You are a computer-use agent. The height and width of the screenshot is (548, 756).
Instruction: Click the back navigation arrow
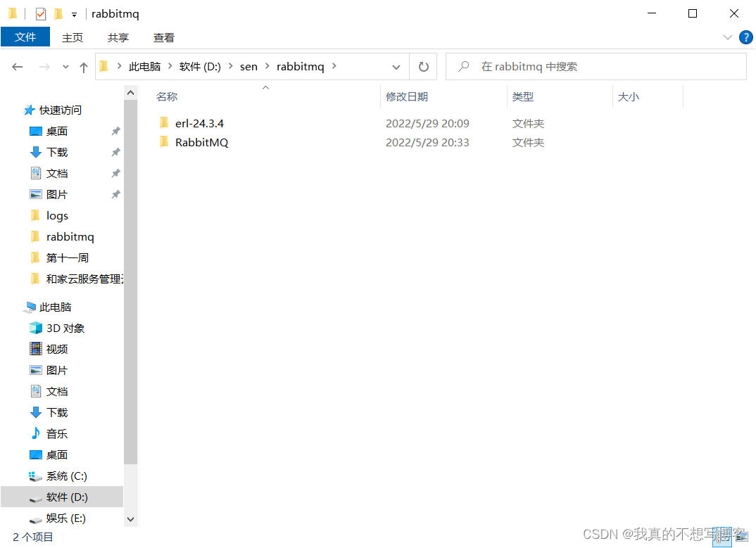click(x=18, y=67)
